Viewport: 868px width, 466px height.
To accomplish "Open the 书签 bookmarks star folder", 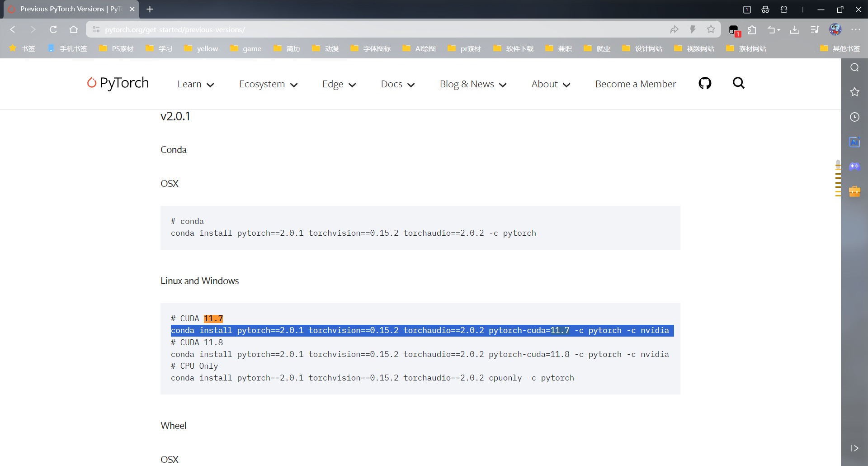I will tap(22, 48).
